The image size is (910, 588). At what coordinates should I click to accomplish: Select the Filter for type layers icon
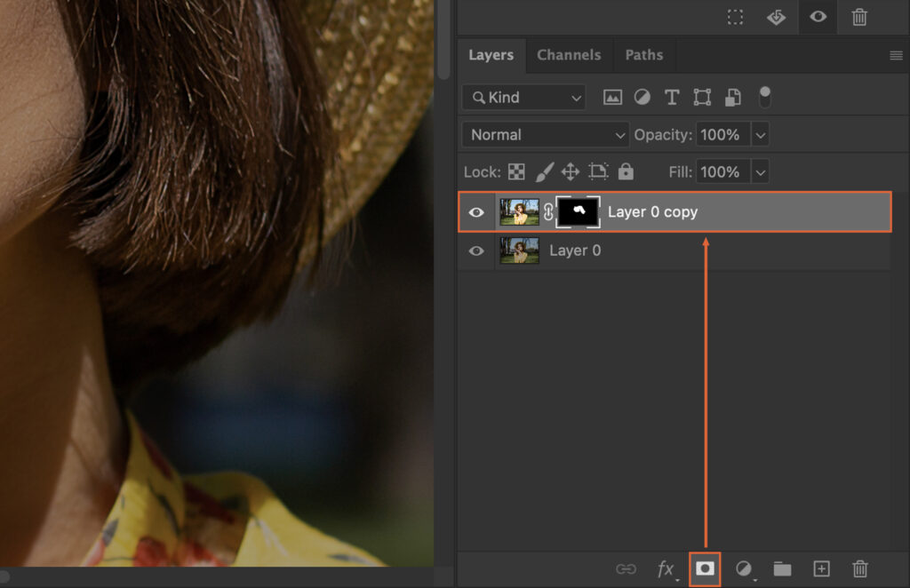[672, 97]
